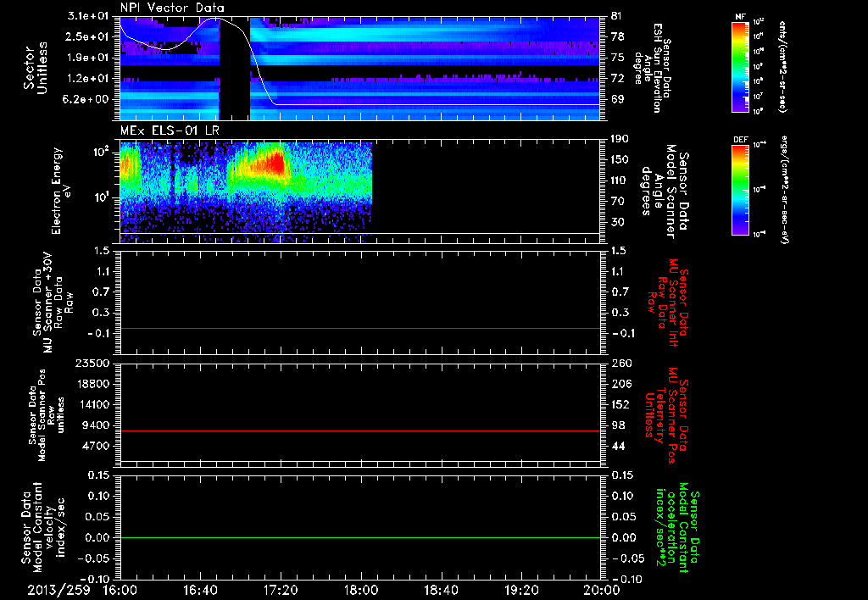Viewport: 868px width, 600px height.
Task: Click the red electron flux hotspot in the ELS spectrogram
Action: [274, 164]
